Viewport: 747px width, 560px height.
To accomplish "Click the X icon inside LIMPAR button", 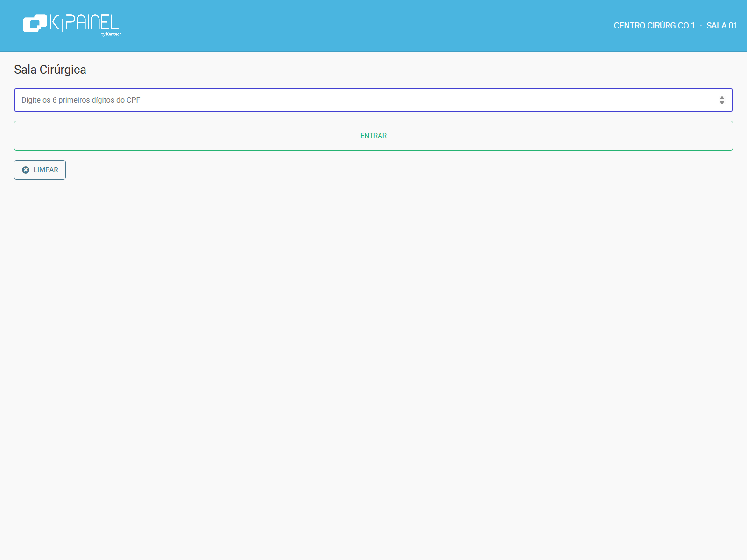I will 26,170.
